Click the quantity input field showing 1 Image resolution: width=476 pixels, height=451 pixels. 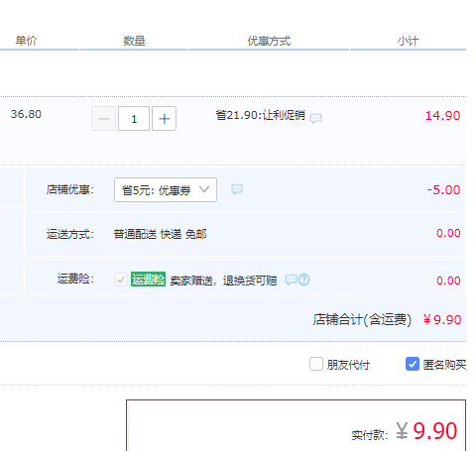[134, 119]
